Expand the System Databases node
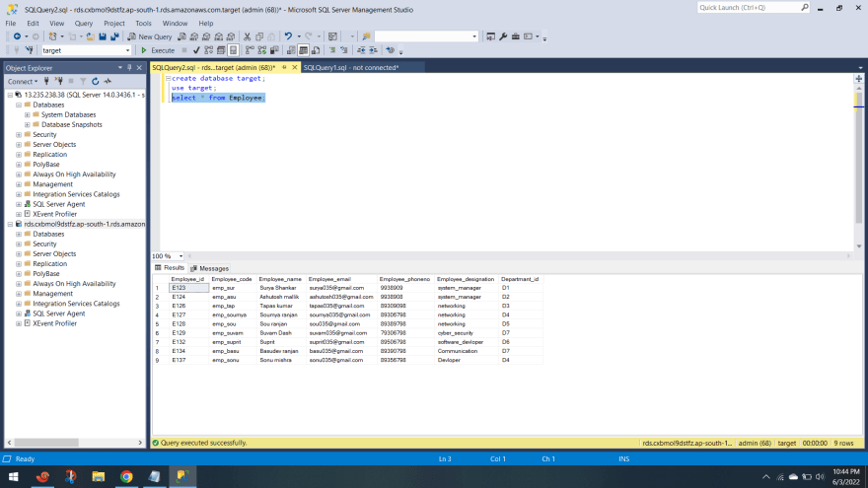Viewport: 868px width, 488px height. tap(28, 114)
